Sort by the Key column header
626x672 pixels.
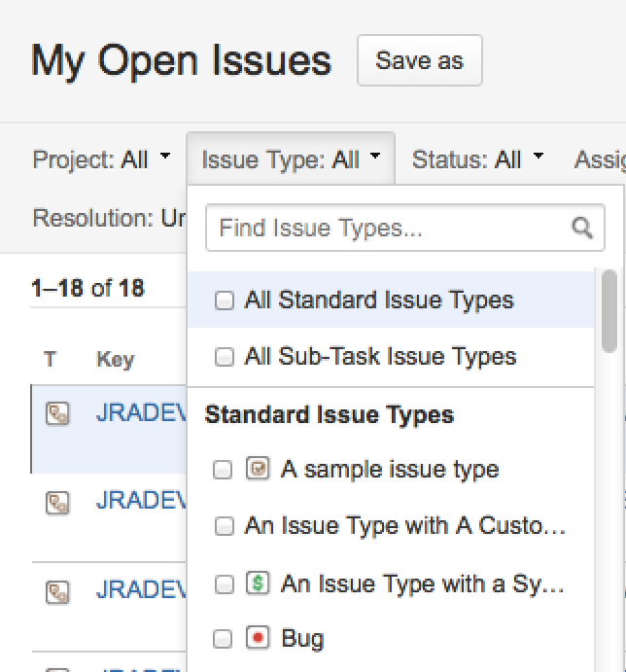(115, 360)
